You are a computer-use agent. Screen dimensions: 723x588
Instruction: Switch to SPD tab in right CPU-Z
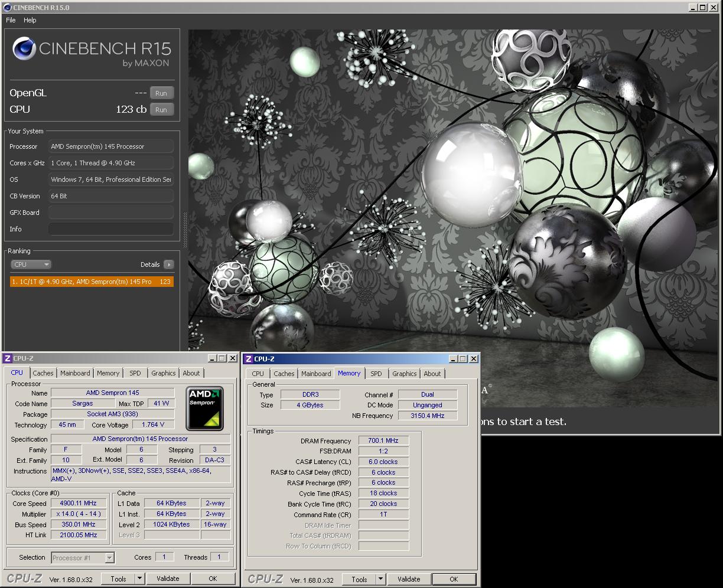(376, 374)
